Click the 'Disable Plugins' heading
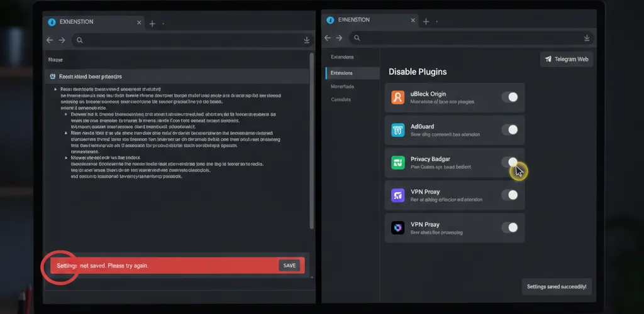The width and height of the screenshot is (644, 314). click(418, 72)
